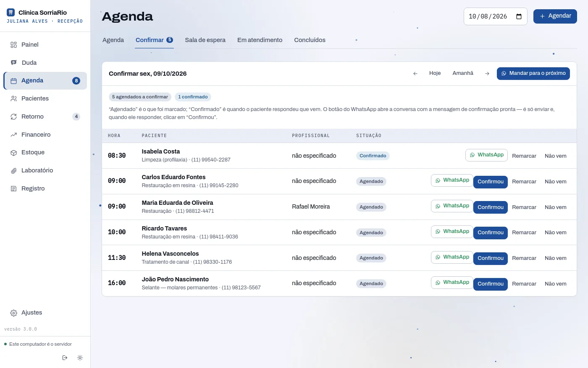Open the Laboratório paperclip icon

(x=13, y=170)
